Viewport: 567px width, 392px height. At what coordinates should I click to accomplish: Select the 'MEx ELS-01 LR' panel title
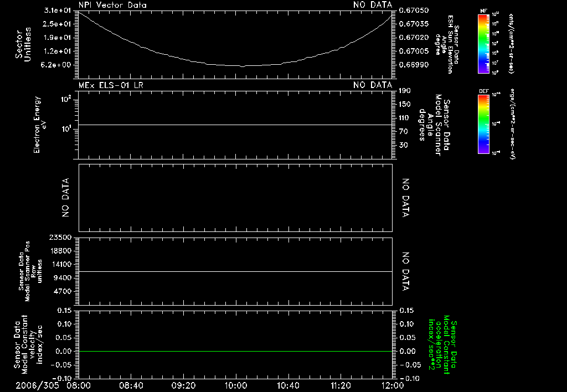coord(111,85)
